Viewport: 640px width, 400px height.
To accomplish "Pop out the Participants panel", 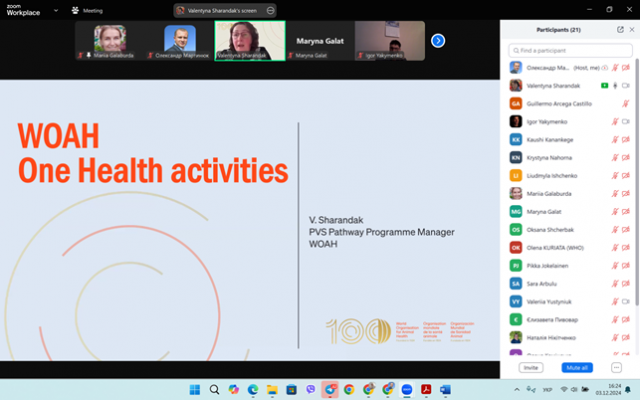I will (620, 29).
